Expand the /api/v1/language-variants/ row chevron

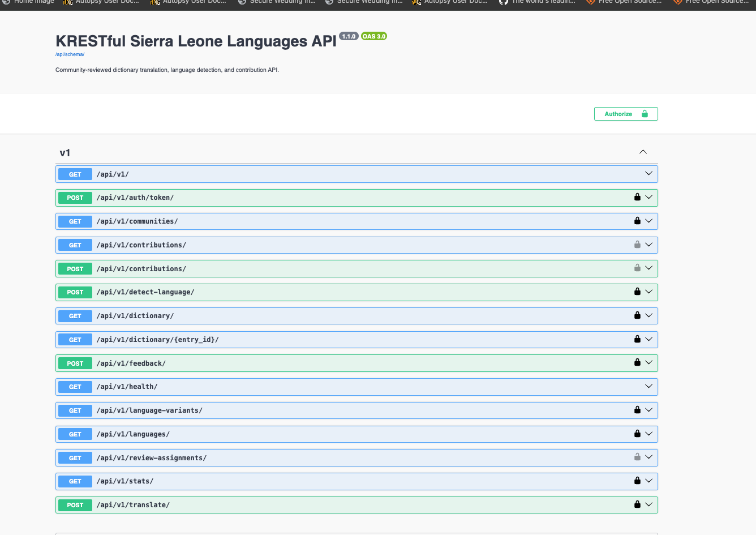click(x=649, y=410)
